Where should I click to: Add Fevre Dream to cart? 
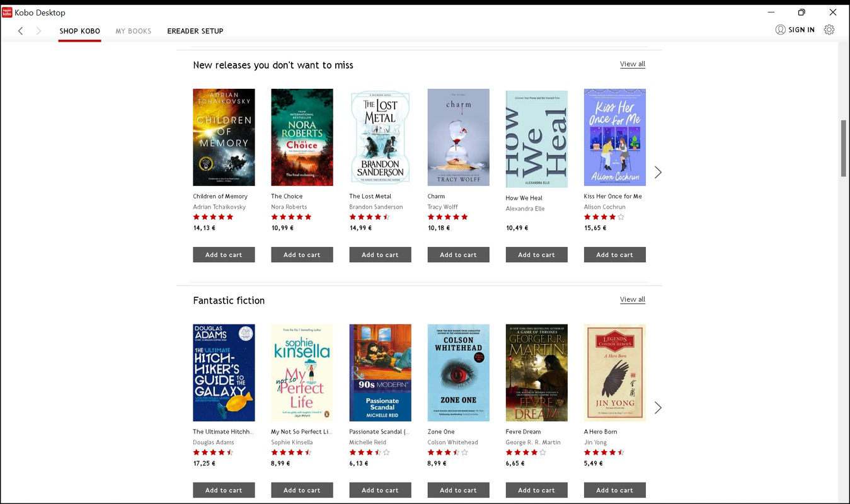click(536, 490)
